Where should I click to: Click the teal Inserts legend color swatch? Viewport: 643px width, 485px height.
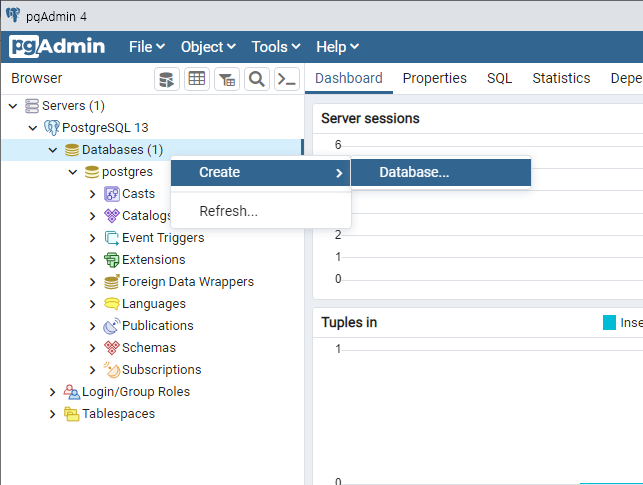click(609, 323)
